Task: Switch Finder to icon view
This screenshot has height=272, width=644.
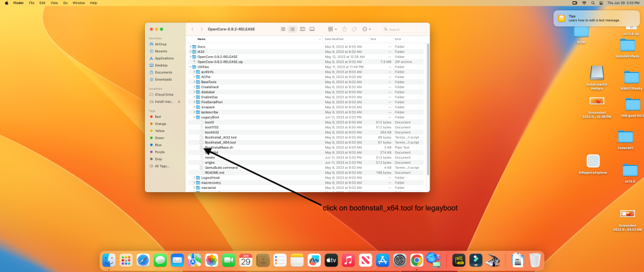Action: tap(283, 29)
